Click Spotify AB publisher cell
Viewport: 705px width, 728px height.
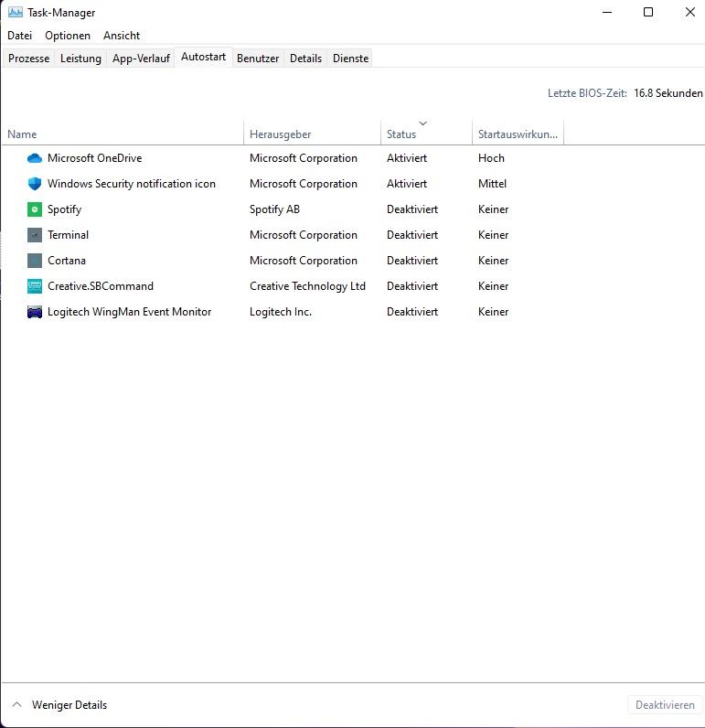274,209
